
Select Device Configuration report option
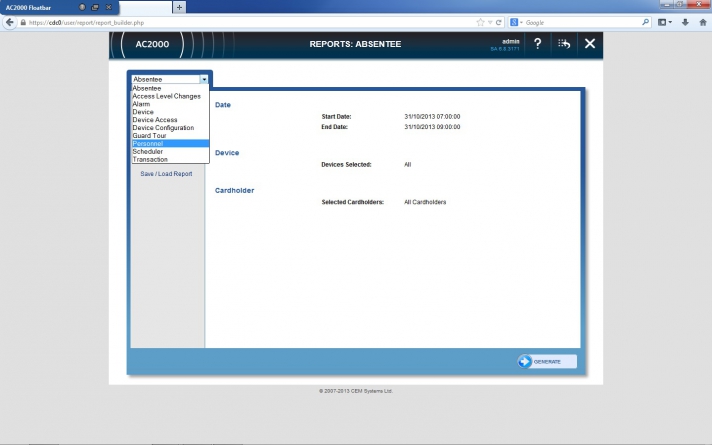tap(170, 128)
